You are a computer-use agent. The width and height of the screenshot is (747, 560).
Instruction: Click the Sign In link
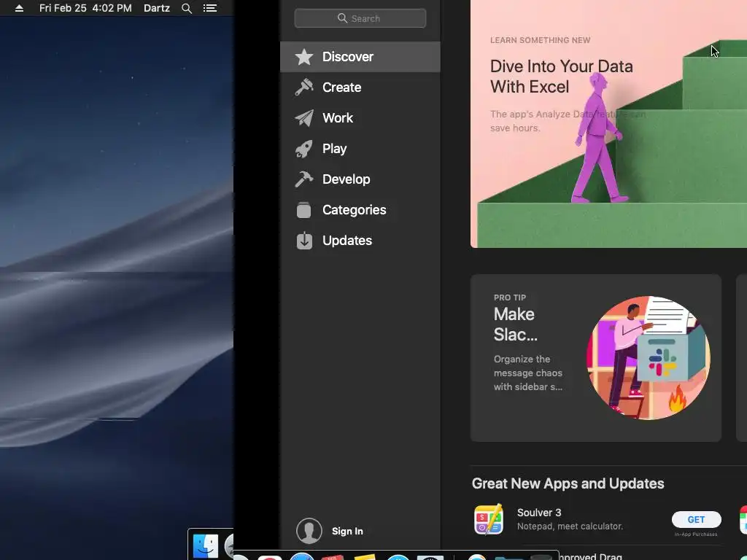pyautogui.click(x=347, y=531)
